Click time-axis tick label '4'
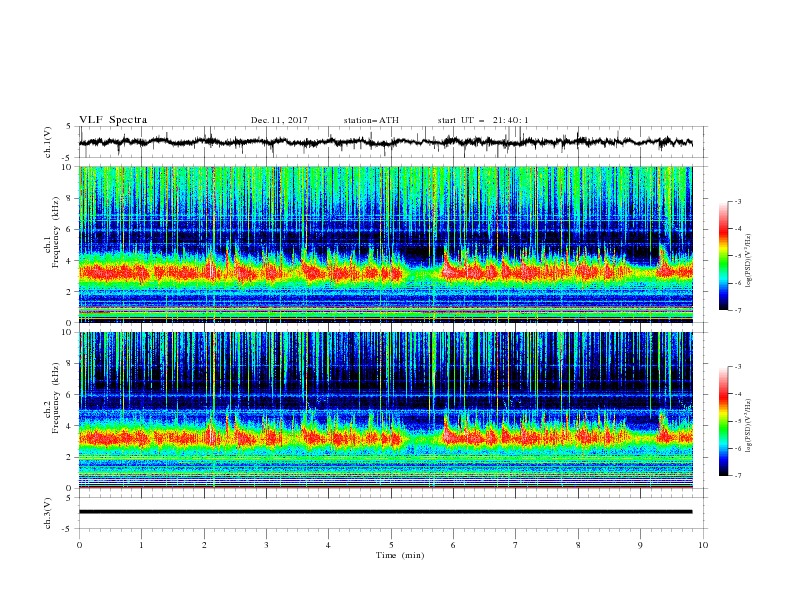Image resolution: width=792 pixels, height=612 pixels. (328, 545)
